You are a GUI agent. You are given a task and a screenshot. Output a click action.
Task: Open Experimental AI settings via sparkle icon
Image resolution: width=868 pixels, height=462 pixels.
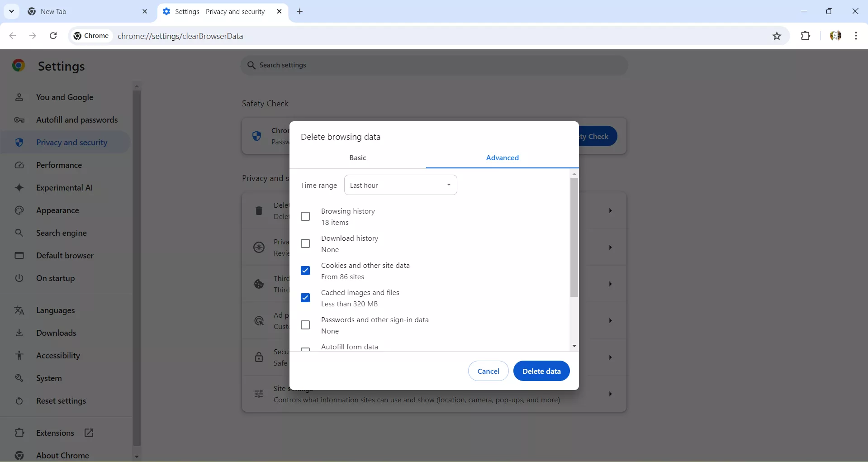click(x=19, y=187)
